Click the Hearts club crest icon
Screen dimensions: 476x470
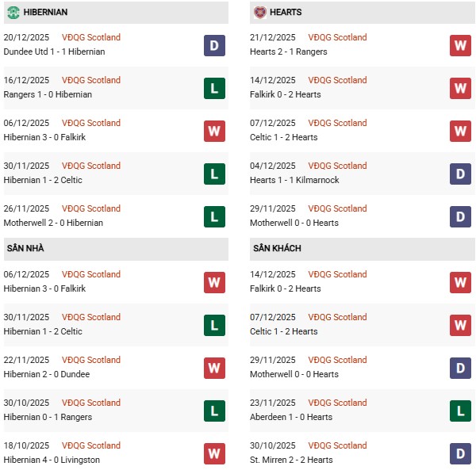pyautogui.click(x=260, y=13)
